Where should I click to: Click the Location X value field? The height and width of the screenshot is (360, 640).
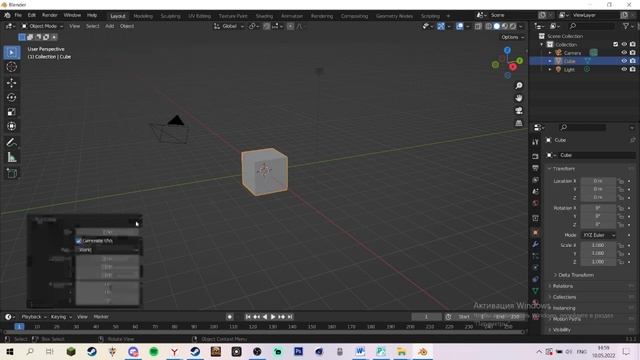pos(598,181)
